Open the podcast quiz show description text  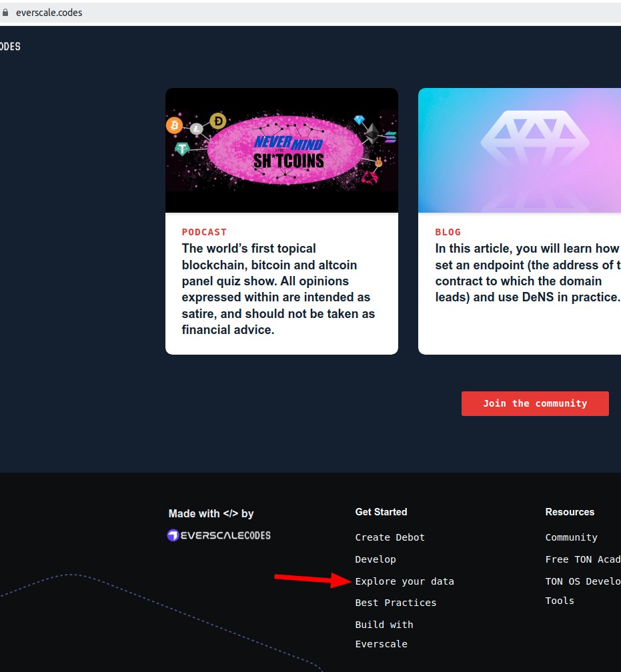click(x=278, y=289)
